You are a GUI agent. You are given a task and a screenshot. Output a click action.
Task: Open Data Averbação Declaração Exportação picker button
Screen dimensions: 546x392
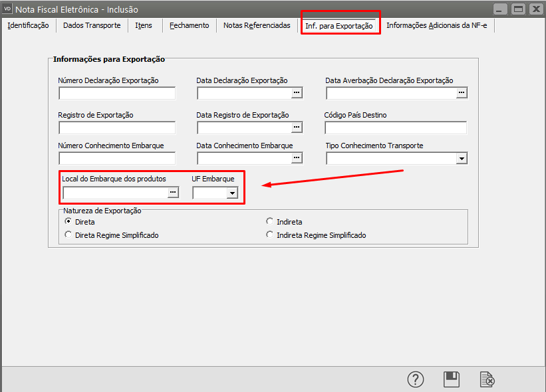462,93
